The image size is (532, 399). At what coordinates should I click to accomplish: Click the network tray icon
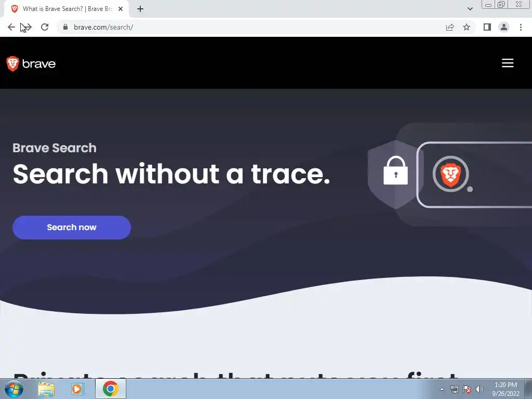pos(454,389)
